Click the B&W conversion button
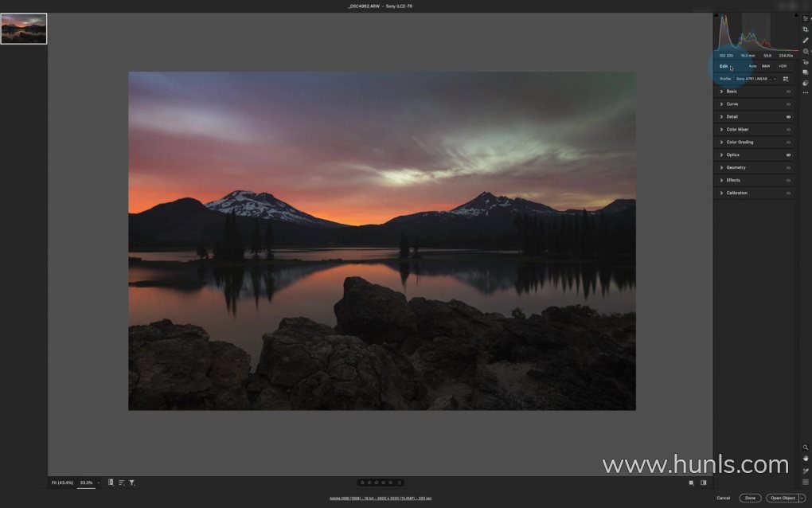This screenshot has height=508, width=812. (766, 66)
